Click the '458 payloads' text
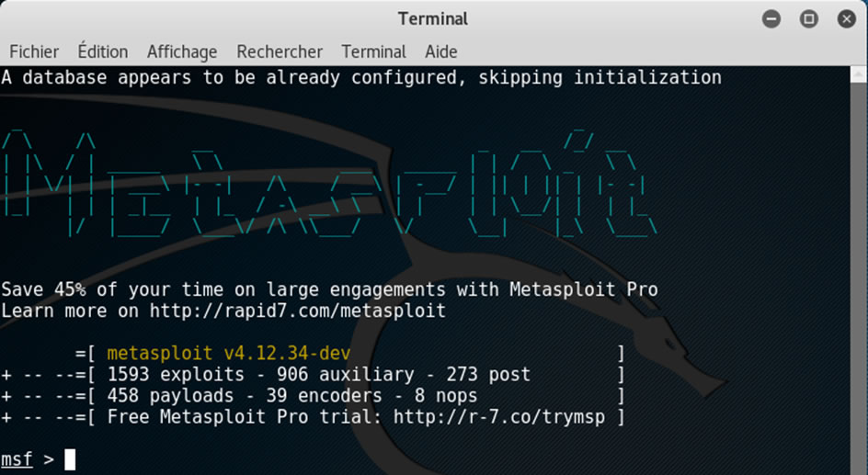Viewport: 868px width, 475px height. 170,395
